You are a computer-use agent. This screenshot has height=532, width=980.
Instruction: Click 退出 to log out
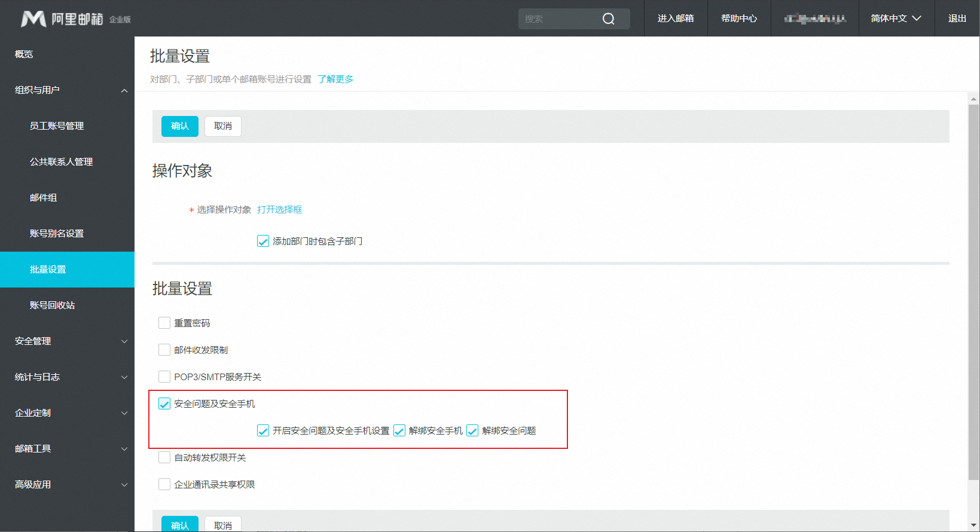click(957, 19)
